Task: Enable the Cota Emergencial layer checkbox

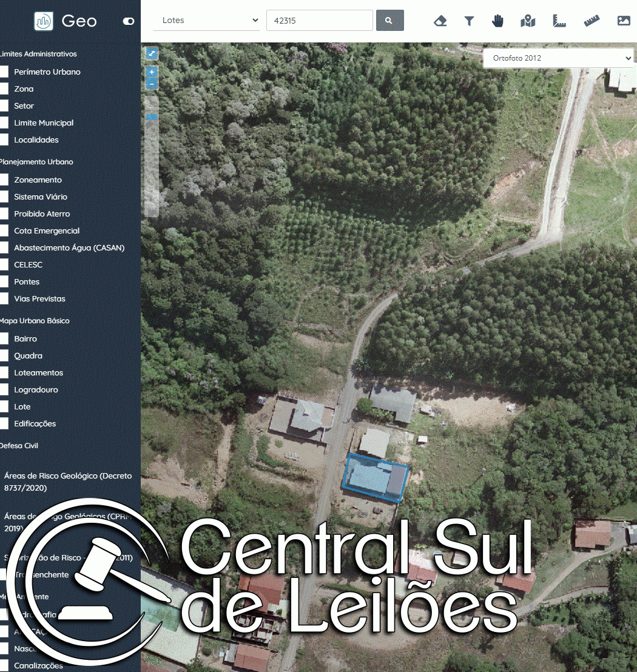Action: click(4, 230)
